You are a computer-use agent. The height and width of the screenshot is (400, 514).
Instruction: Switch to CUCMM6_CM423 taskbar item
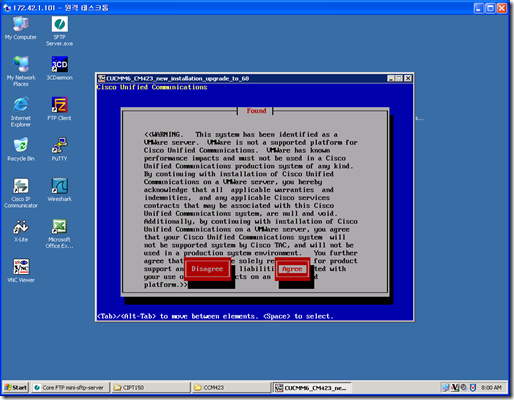coord(312,387)
